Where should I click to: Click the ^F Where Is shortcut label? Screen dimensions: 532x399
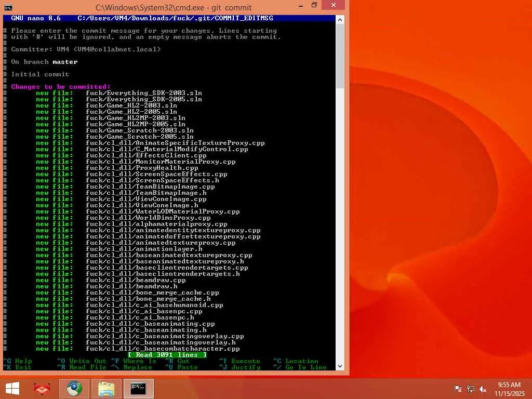[x=134, y=361]
